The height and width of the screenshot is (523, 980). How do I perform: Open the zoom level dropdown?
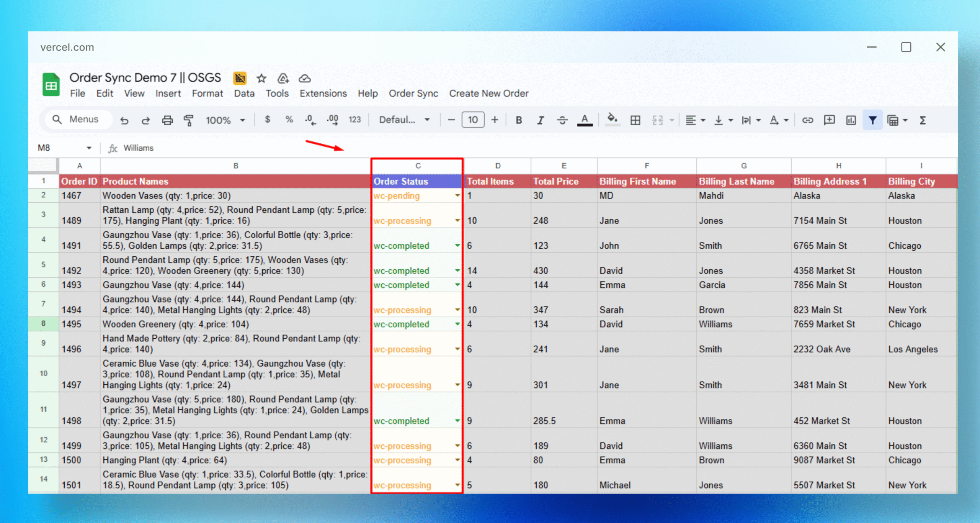pyautogui.click(x=225, y=120)
